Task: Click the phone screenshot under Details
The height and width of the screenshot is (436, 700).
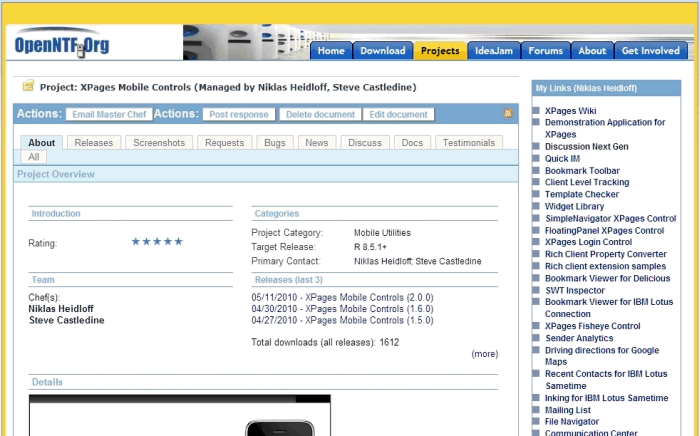Action: pos(179,415)
